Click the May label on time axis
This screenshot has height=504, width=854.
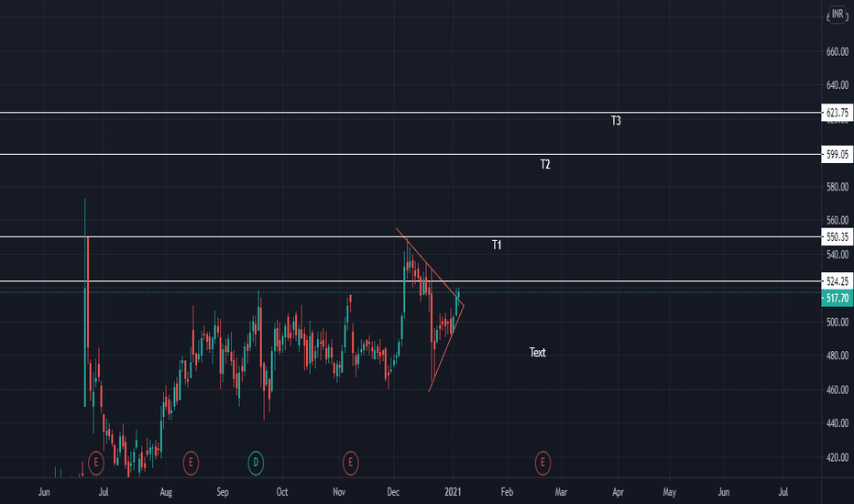tap(670, 492)
